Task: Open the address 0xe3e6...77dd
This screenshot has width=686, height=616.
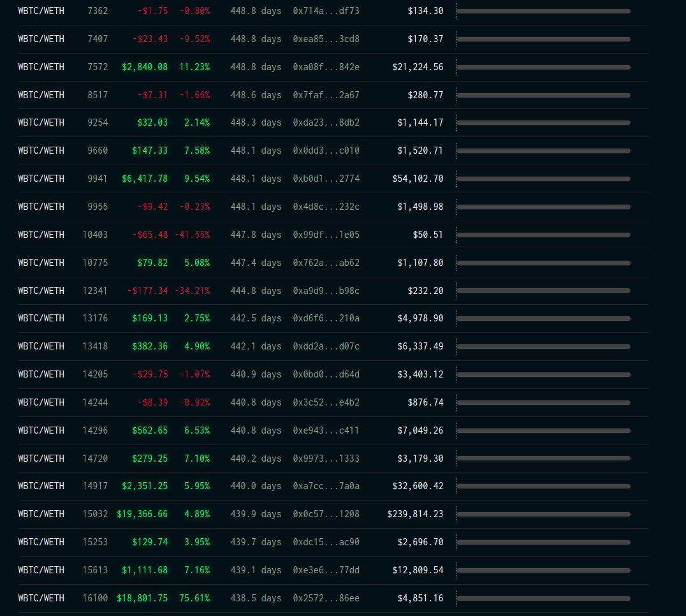Action: click(326, 570)
